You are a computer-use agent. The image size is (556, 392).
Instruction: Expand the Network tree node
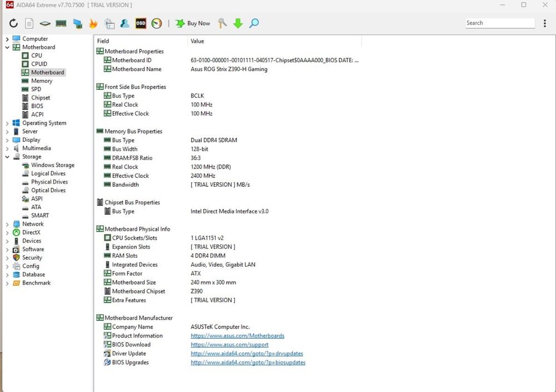pyautogui.click(x=7, y=224)
